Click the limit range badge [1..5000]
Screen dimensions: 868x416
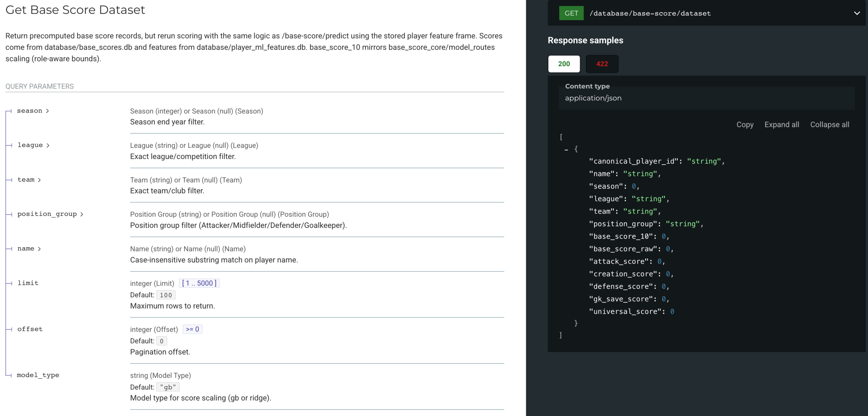click(199, 283)
